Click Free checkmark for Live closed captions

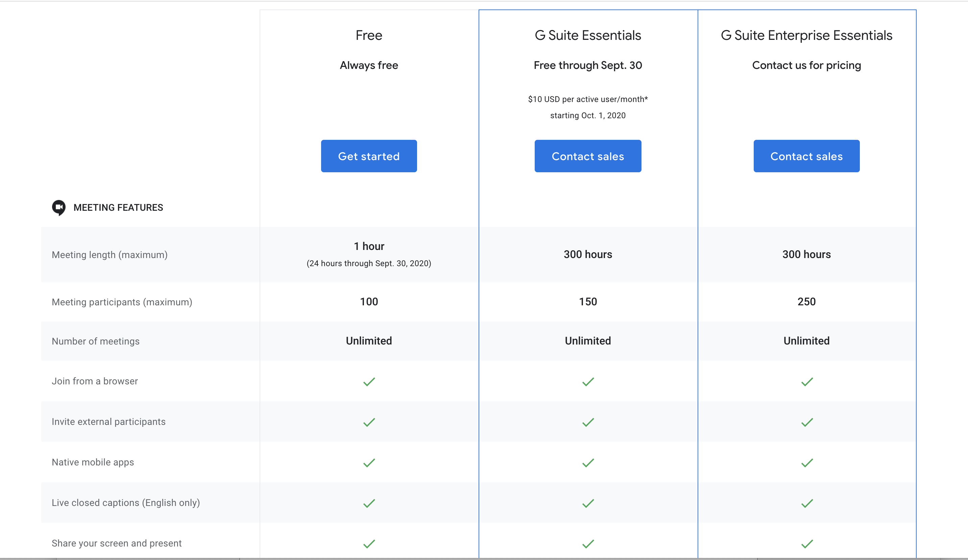point(369,503)
